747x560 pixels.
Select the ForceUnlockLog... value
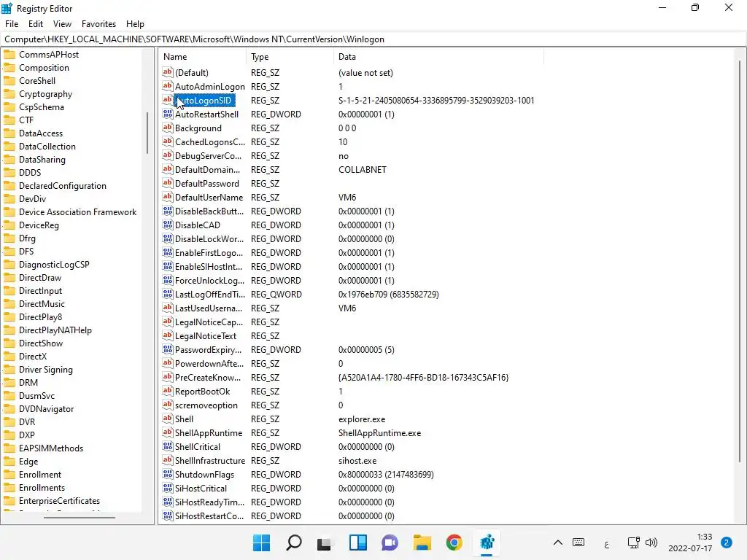pos(209,281)
